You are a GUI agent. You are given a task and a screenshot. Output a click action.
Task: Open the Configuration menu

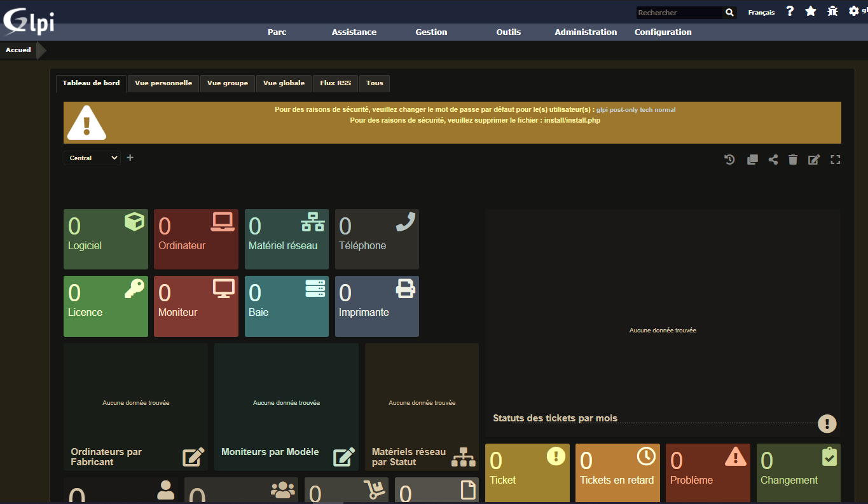[663, 32]
